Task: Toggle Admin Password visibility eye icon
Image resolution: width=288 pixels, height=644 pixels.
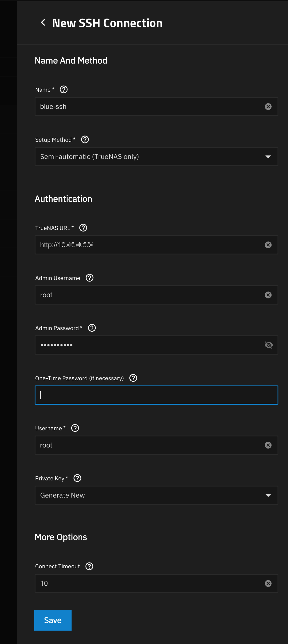Action: pyautogui.click(x=269, y=345)
